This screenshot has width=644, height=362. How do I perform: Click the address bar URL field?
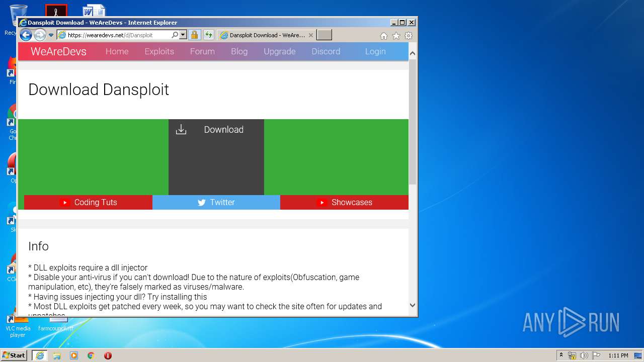click(119, 35)
